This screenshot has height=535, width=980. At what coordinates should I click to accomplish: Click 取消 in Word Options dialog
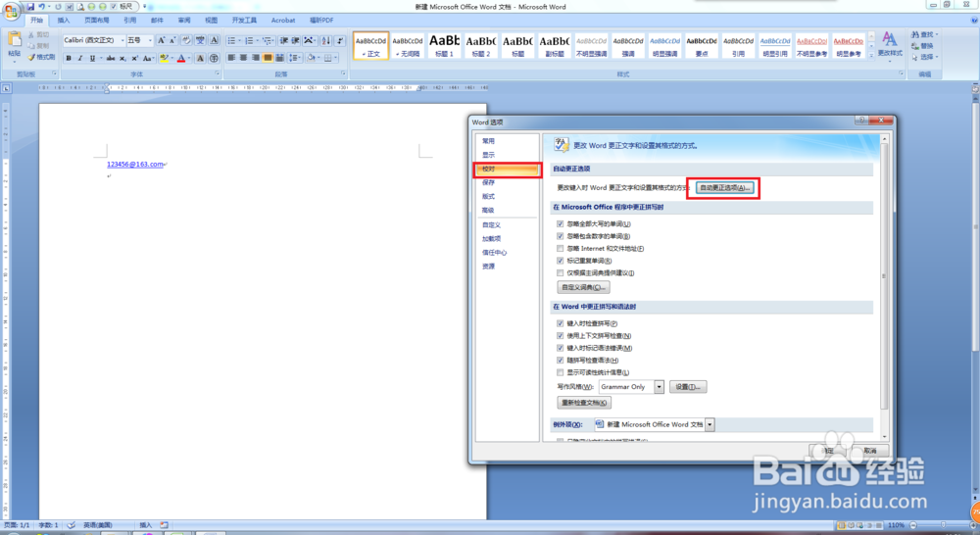pyautogui.click(x=870, y=451)
